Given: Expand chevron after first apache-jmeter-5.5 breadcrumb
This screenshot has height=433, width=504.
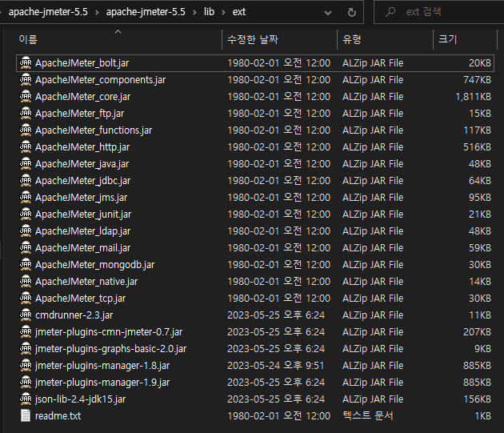Looking at the screenshot, I should 97,13.
